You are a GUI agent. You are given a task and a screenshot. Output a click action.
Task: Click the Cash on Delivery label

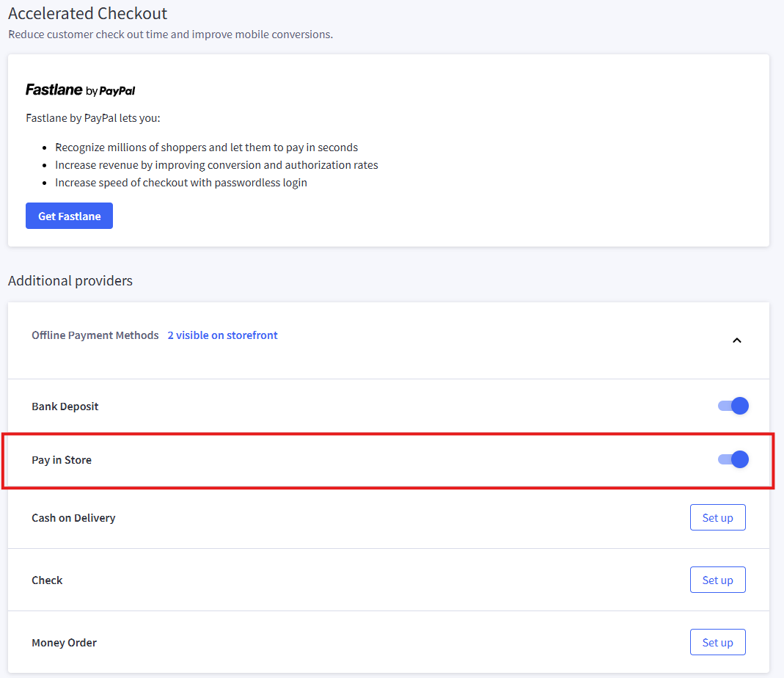tap(73, 518)
